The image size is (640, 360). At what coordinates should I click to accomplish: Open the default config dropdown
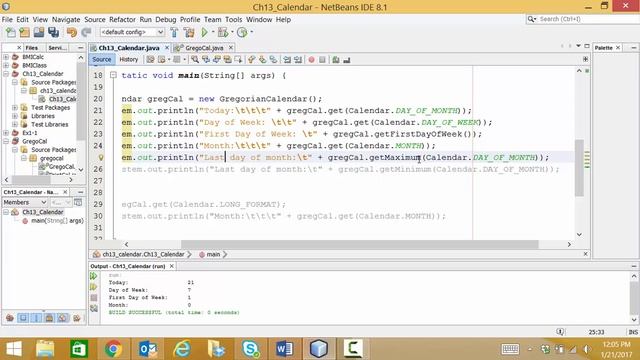coord(132,32)
